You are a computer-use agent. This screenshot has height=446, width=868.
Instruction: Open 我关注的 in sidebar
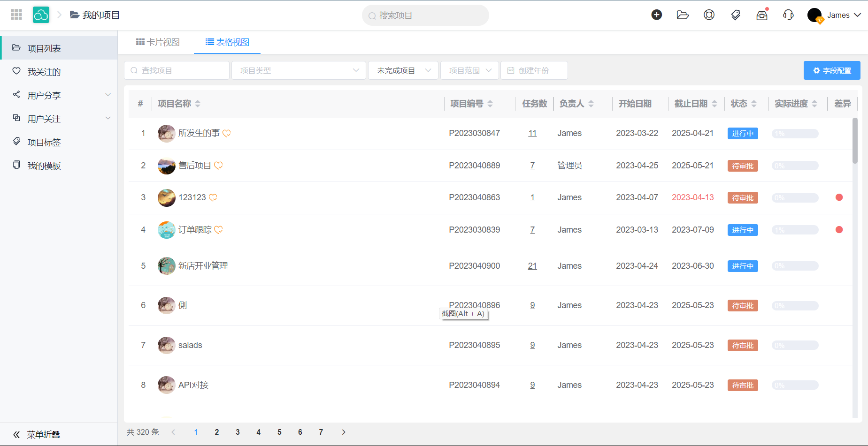(x=59, y=71)
